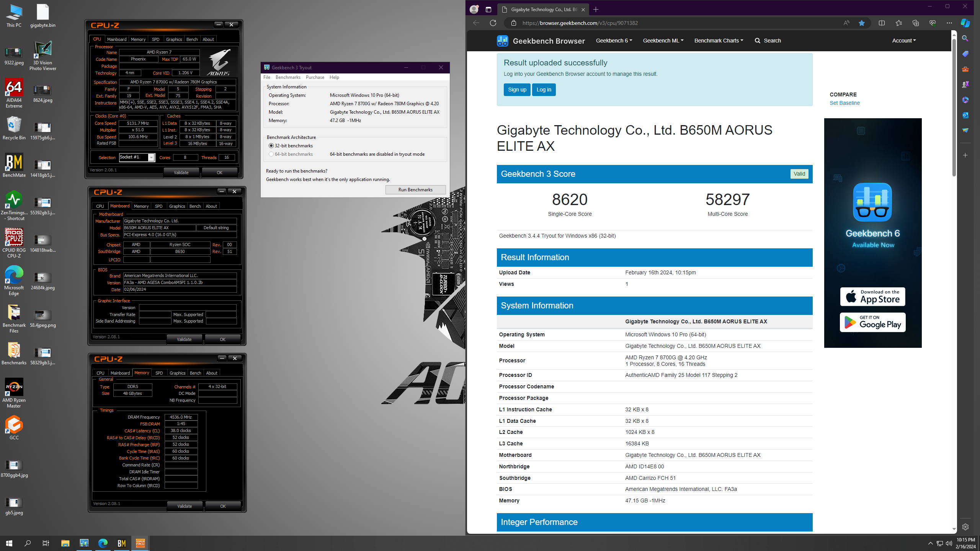The width and height of the screenshot is (980, 551).
Task: Click the browser page vertical scrollbar
Action: point(954,107)
